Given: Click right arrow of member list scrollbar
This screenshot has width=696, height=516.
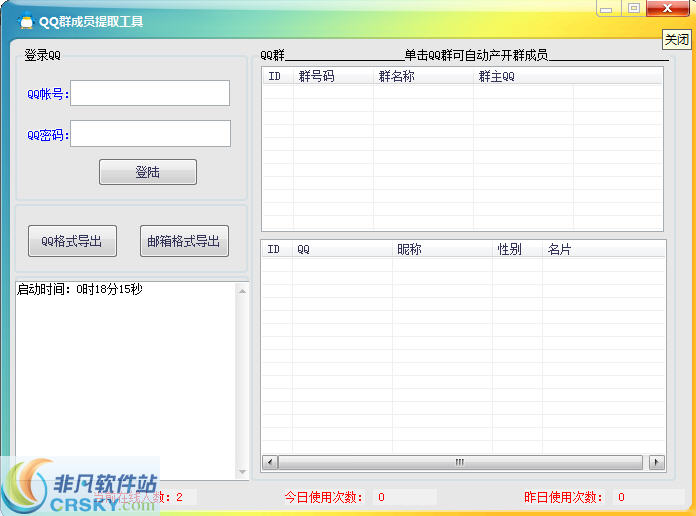Looking at the screenshot, I should coord(656,462).
